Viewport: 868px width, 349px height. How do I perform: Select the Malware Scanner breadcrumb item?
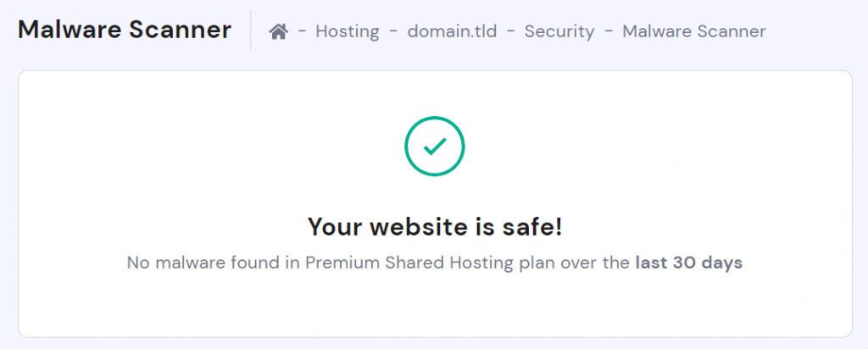693,32
